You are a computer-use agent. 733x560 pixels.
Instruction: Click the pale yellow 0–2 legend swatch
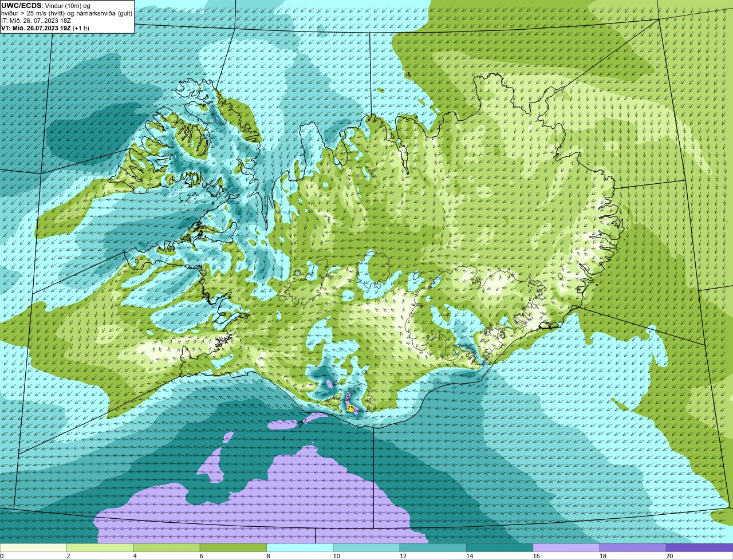click(x=33, y=547)
